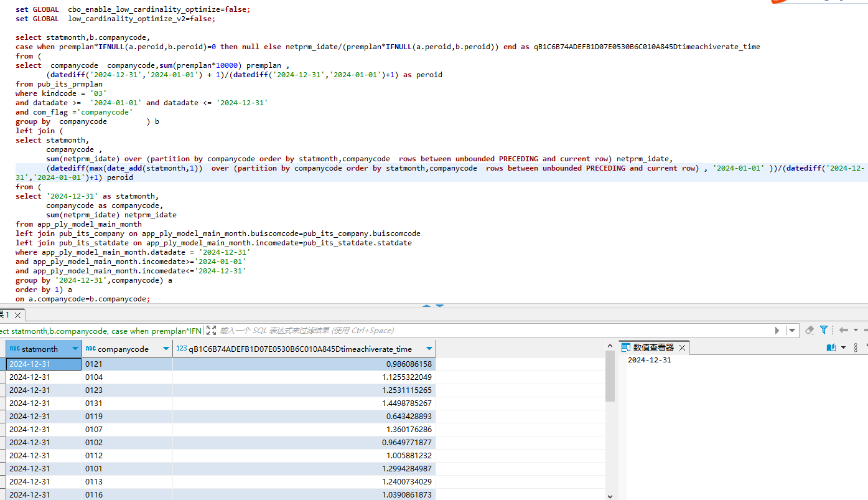
Task: Select the value cell 1.2531115265
Action: click(304, 390)
